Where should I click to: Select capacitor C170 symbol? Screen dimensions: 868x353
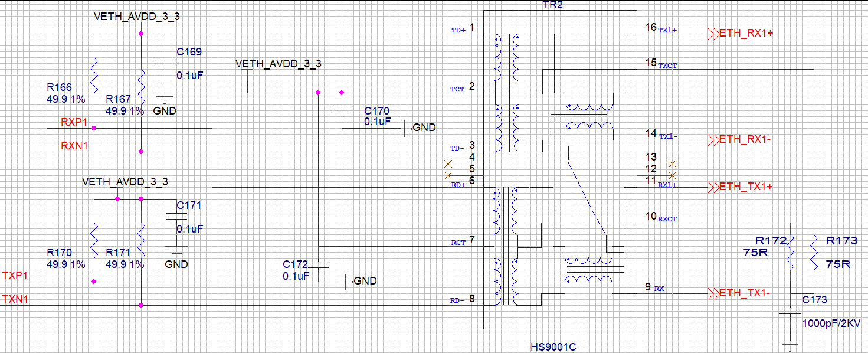click(342, 110)
